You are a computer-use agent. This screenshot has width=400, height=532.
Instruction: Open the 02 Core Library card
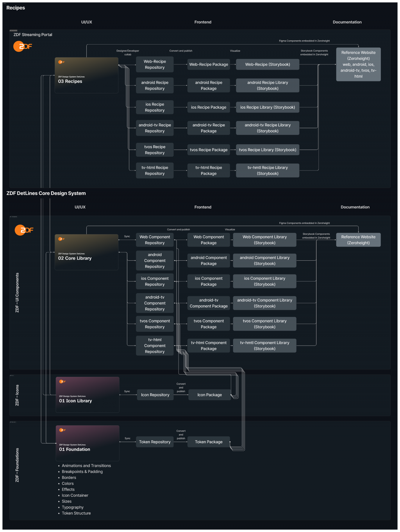click(x=86, y=252)
